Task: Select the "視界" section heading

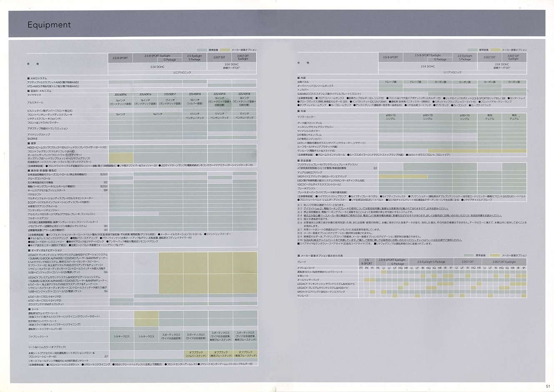Action: pos(31,143)
